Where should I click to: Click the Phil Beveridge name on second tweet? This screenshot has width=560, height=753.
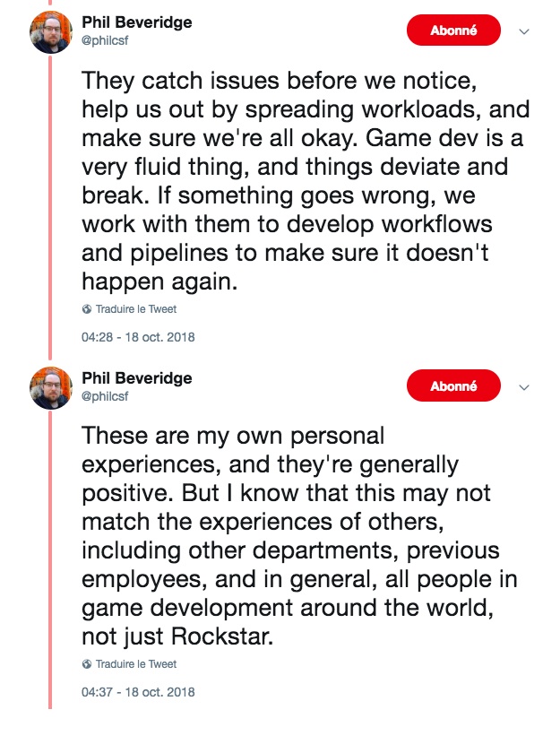coord(136,377)
